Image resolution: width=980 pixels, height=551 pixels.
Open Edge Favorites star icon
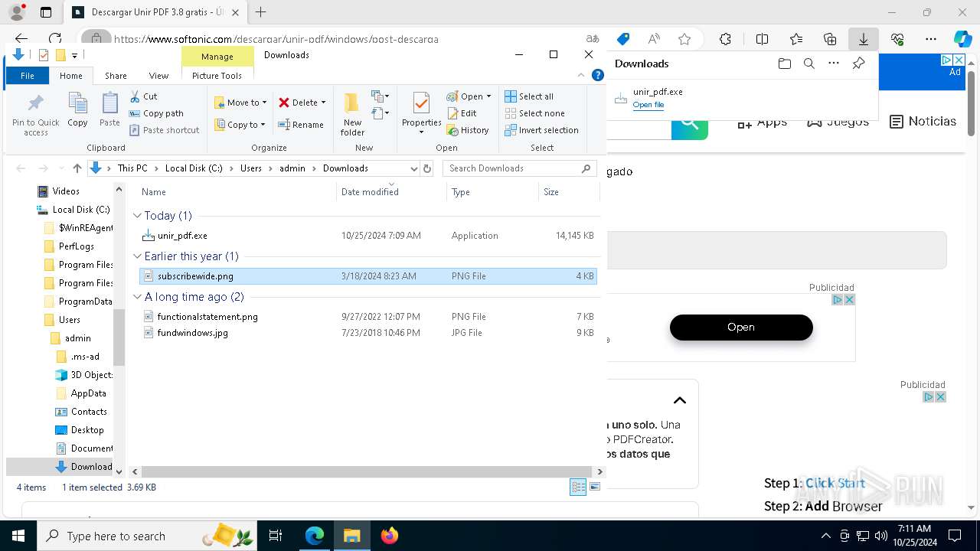684,39
